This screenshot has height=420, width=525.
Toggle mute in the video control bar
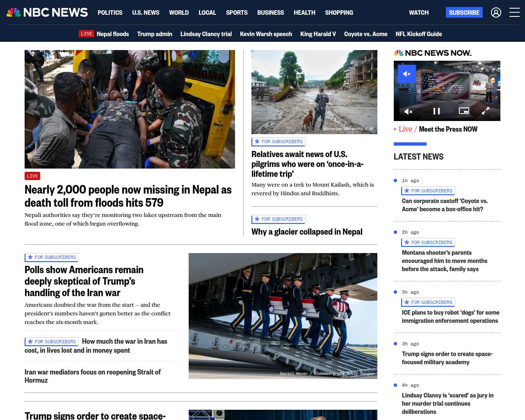click(x=409, y=111)
